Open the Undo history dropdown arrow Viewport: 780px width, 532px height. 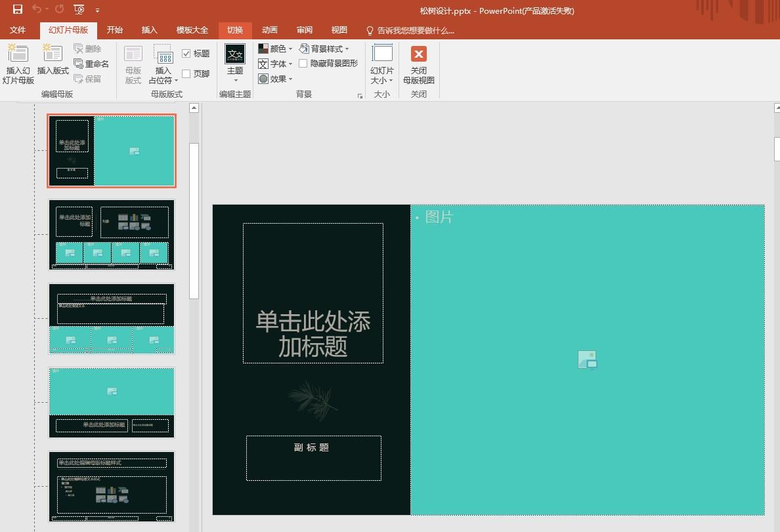point(47,9)
